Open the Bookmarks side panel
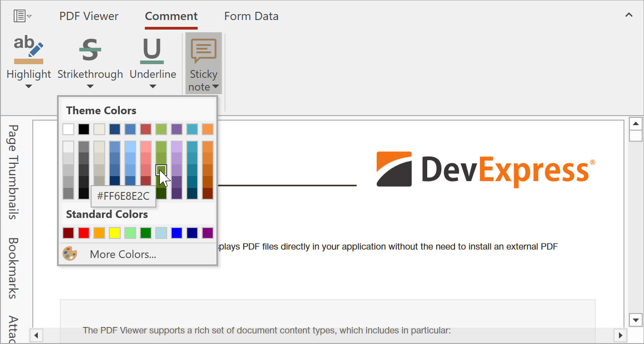Screen dimensions: 644x344 [13, 268]
